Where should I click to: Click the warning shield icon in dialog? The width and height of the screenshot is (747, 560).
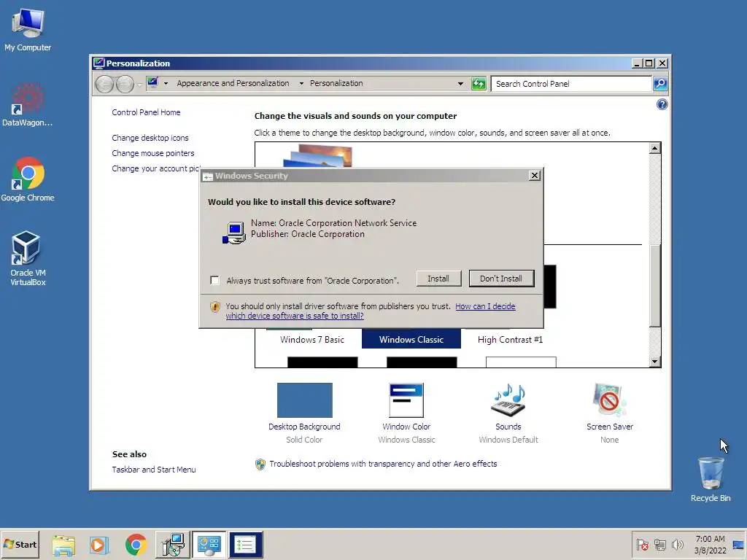[215, 307]
